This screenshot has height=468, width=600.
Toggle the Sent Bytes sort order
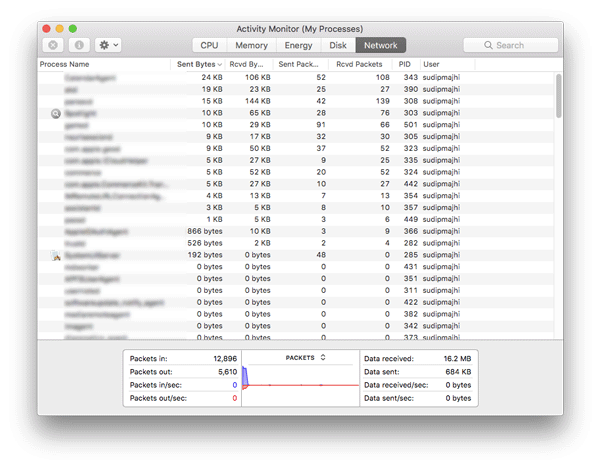(x=198, y=64)
